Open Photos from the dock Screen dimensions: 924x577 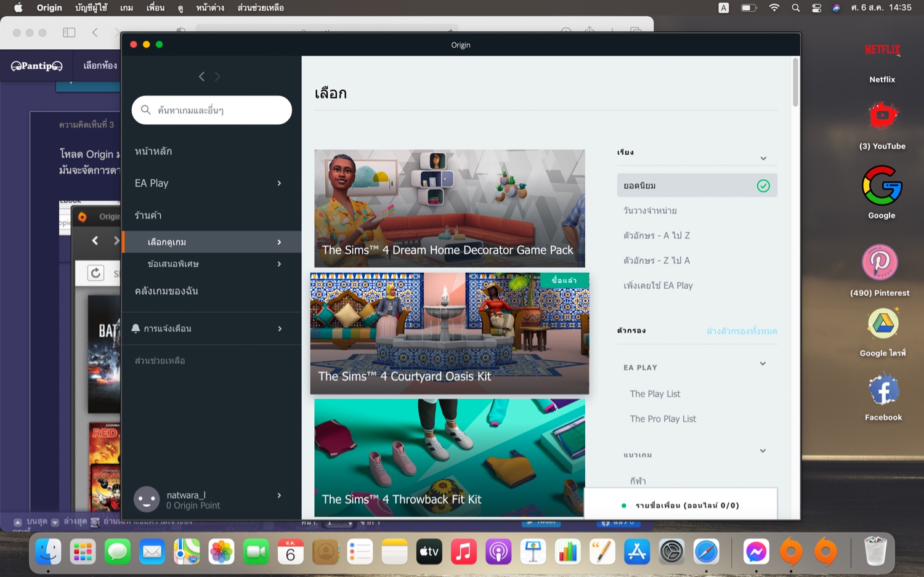(221, 552)
